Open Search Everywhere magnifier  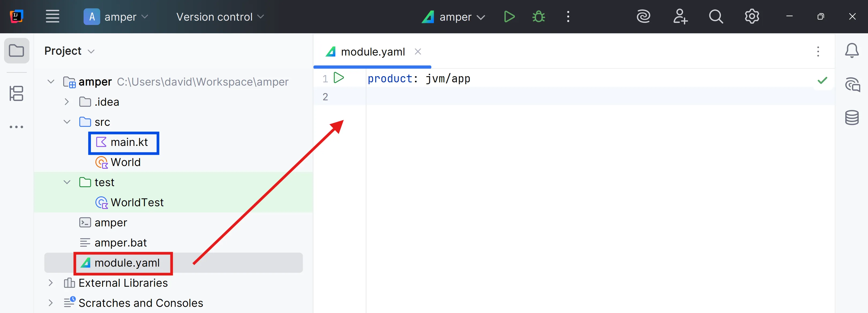pos(716,17)
